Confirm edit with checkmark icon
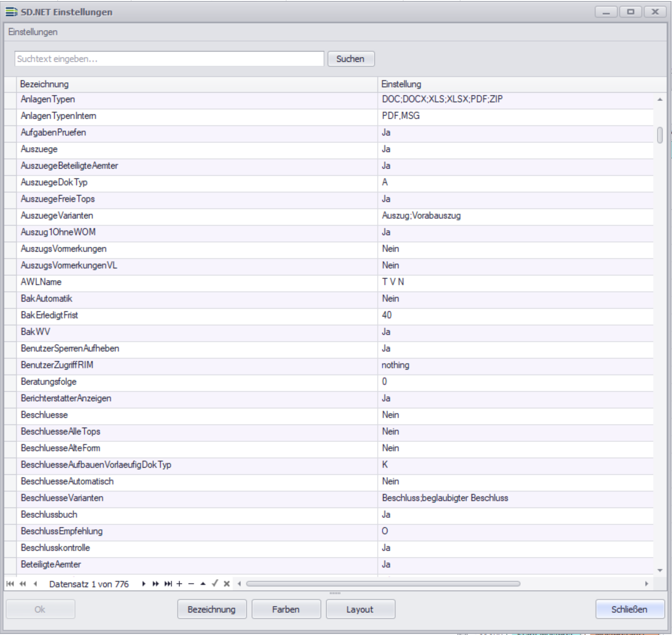The width and height of the screenshot is (672, 635). coord(215,583)
